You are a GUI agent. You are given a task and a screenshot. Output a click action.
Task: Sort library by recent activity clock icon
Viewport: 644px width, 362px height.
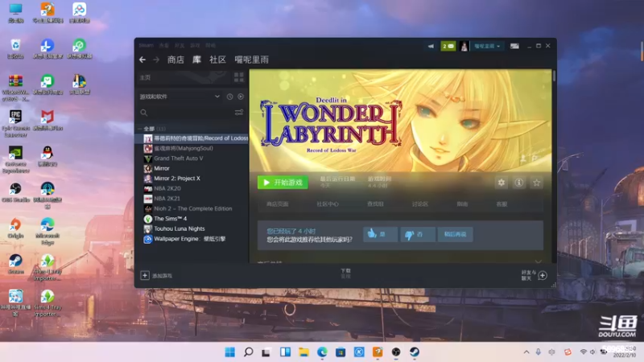229,97
